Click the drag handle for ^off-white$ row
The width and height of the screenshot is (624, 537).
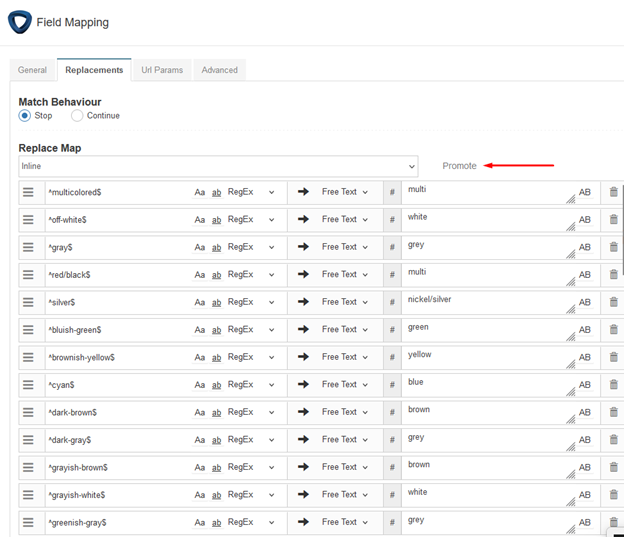[x=28, y=220]
